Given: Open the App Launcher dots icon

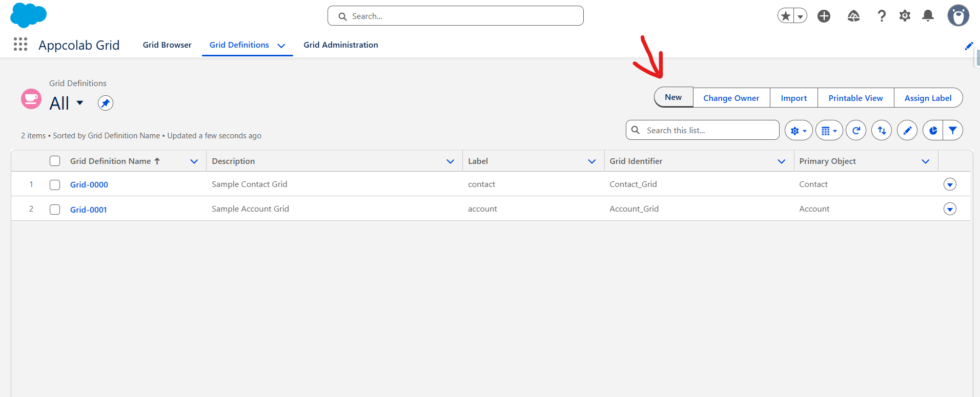Looking at the screenshot, I should tap(21, 45).
